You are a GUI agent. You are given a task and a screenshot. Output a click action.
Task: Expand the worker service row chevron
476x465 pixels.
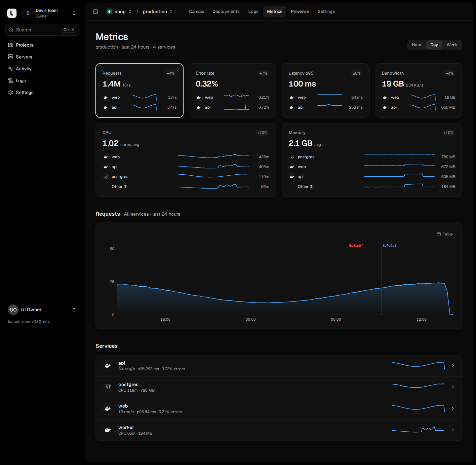click(453, 430)
